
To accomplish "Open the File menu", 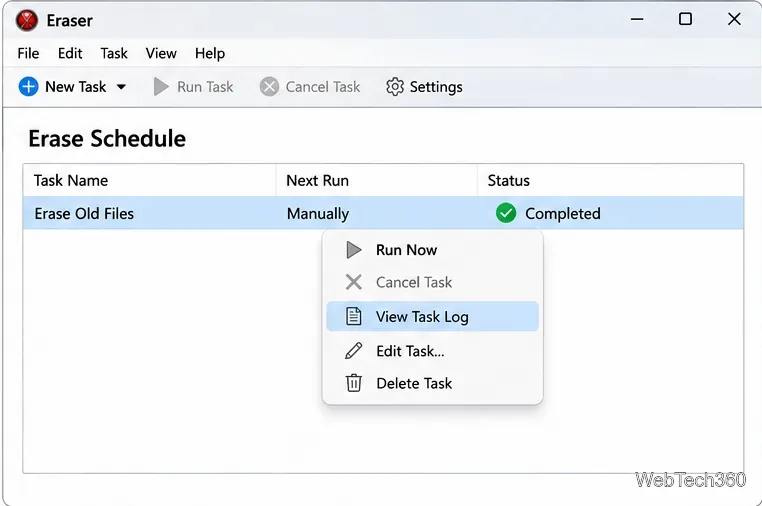I will tap(28, 53).
